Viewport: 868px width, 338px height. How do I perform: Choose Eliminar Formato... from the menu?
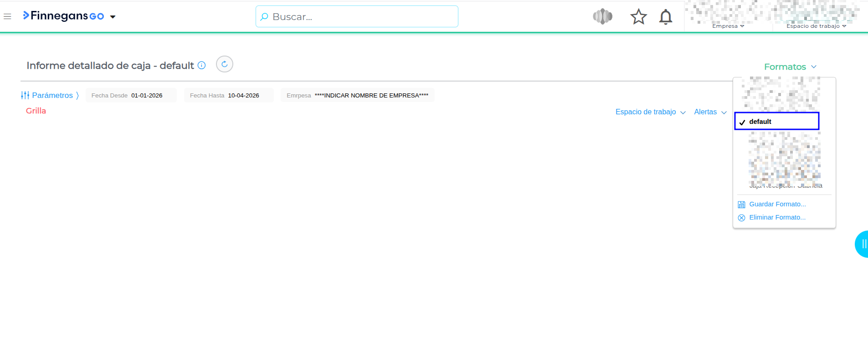pos(777,217)
